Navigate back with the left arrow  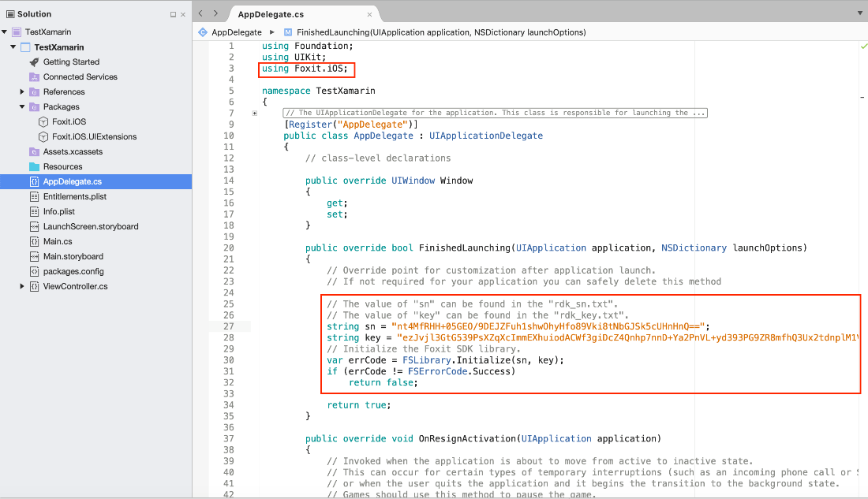point(201,13)
